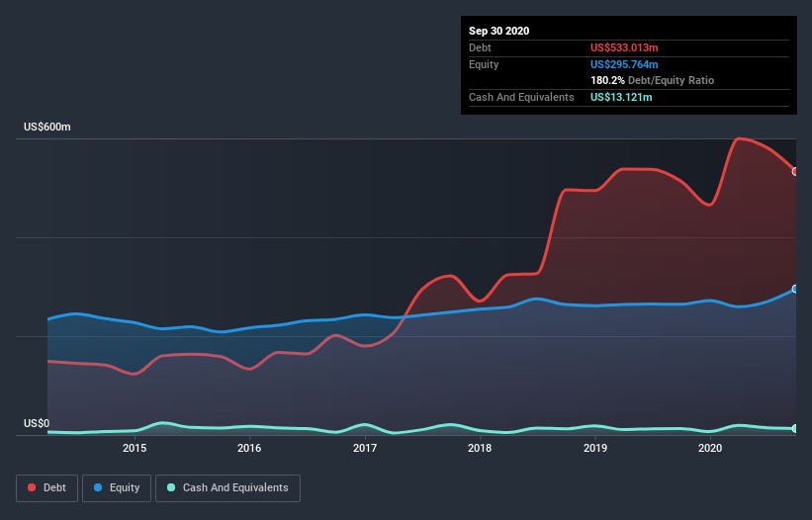Screen dimensions: 812x520
Task: Select the Cash endpoint marker on teal line
Action: tap(795, 428)
